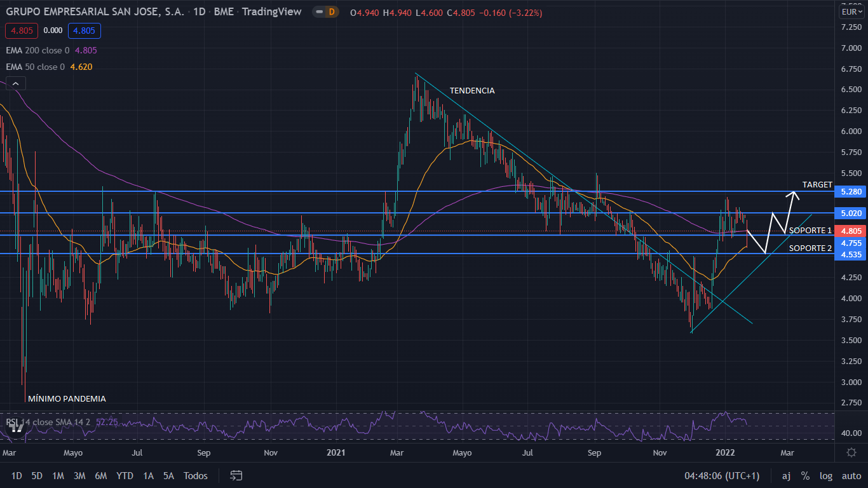Toggle the log scale
This screenshot has height=488, width=868.
point(826,475)
